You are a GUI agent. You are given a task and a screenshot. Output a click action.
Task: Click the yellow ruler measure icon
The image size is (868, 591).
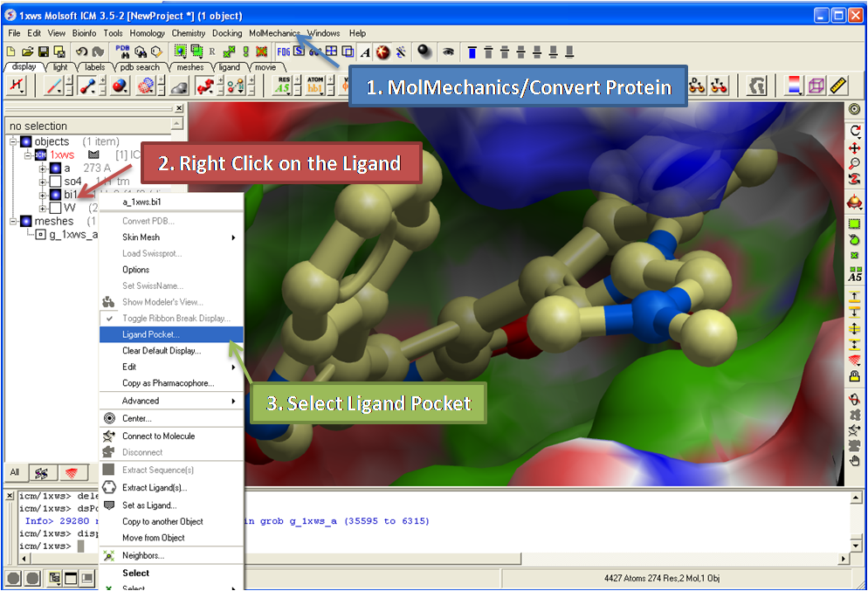point(838,86)
